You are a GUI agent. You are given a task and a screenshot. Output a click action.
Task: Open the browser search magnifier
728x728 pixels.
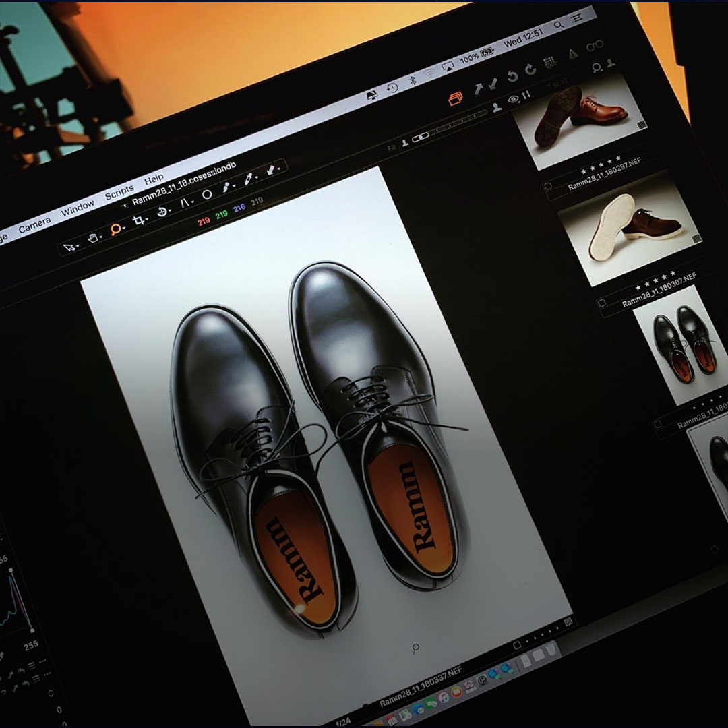(x=597, y=68)
